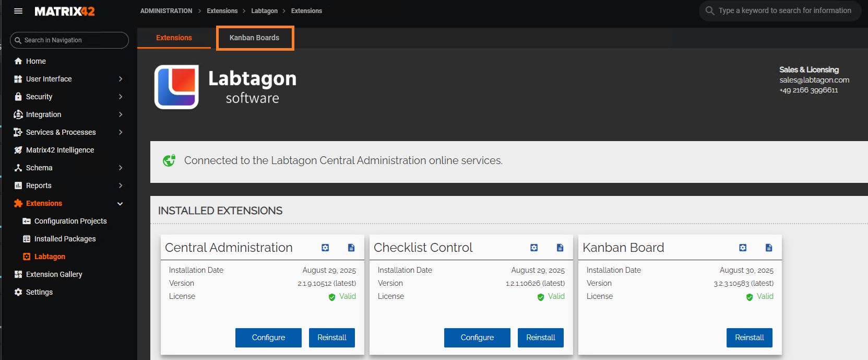Focus the Search in Navigation field
868x360 pixels.
(73, 40)
